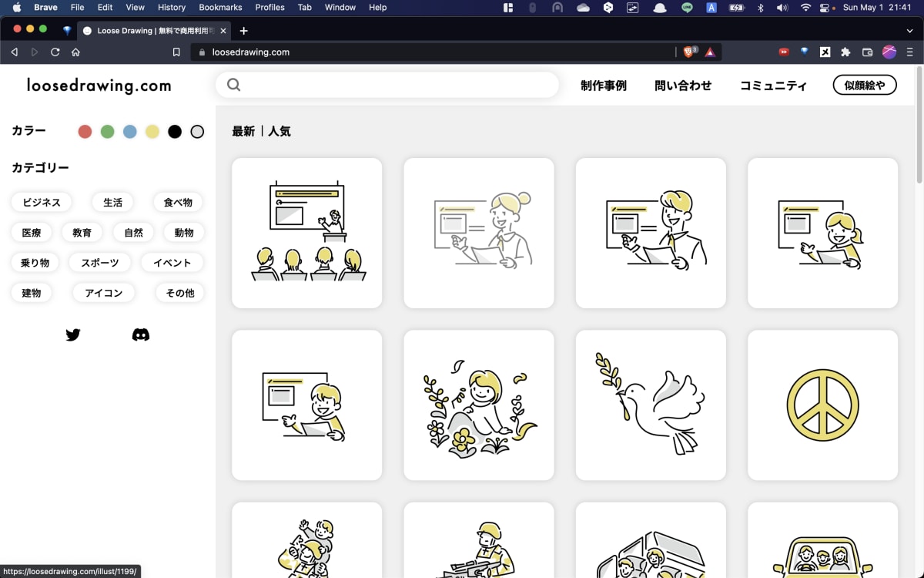Sort illustrations by 最新

(243, 131)
